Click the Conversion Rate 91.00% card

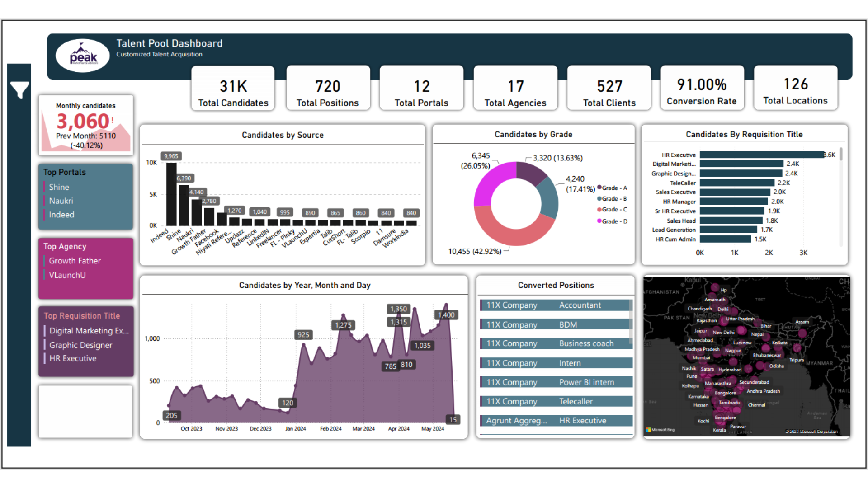[702, 88]
